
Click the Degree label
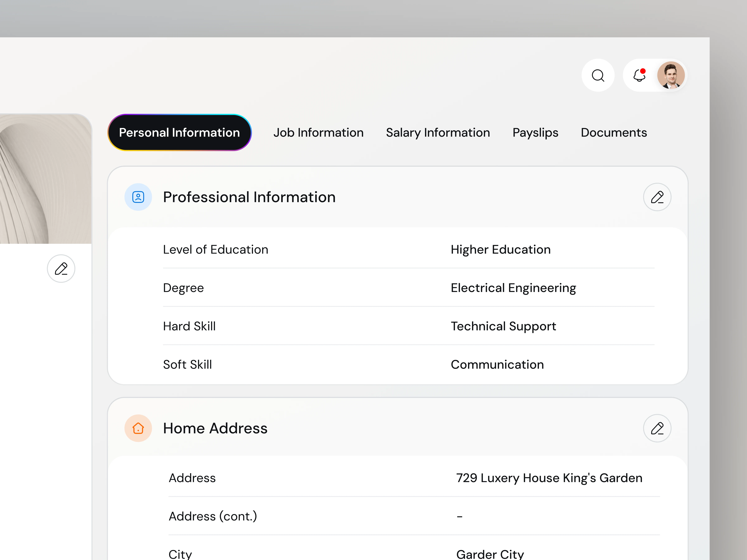click(183, 288)
